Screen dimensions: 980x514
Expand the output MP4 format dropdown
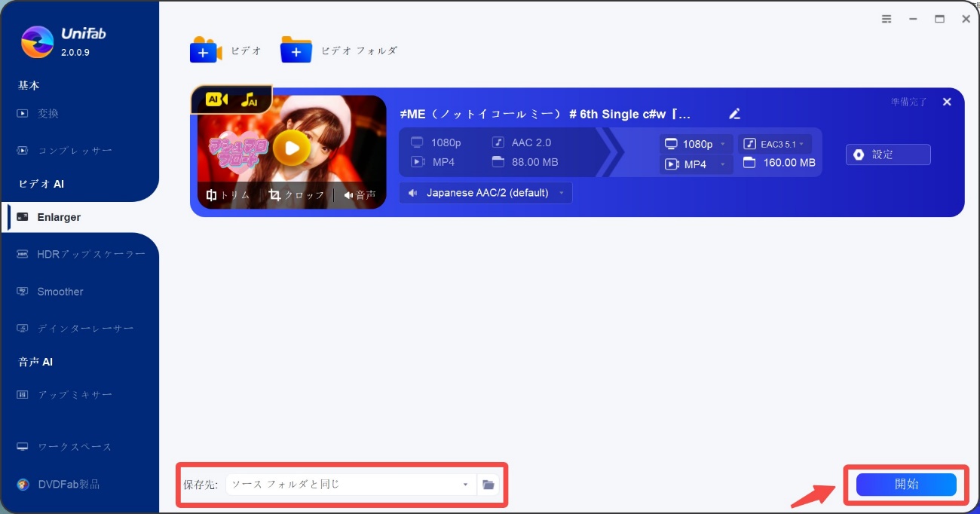(x=697, y=164)
